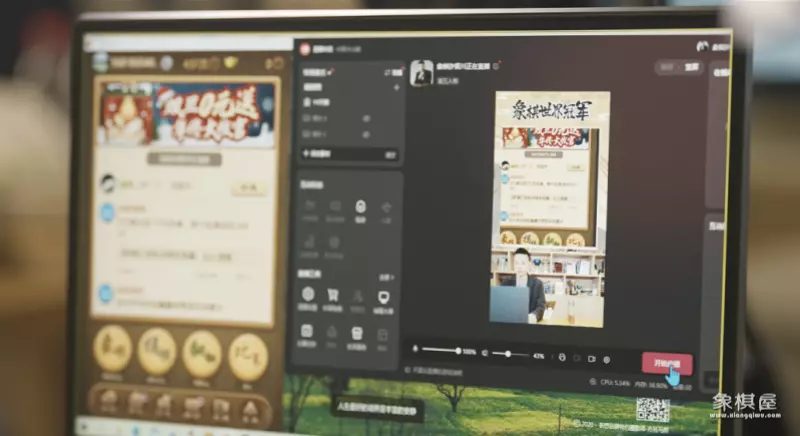Adjust the microphone volume slider at 100%
800x436 pixels.
[441, 350]
